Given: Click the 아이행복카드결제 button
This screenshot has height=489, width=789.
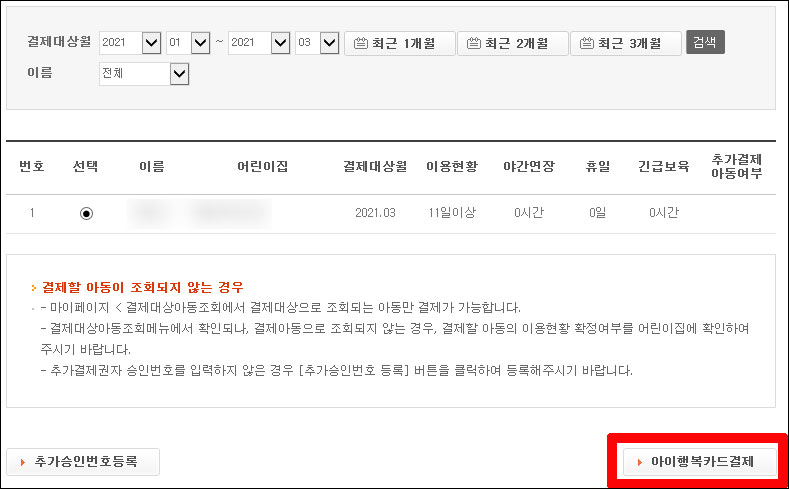Looking at the screenshot, I should click(x=699, y=462).
